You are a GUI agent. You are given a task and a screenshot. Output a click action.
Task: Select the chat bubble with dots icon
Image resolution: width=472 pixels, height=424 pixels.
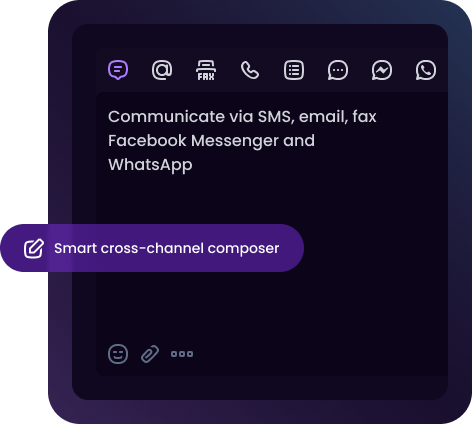338,70
